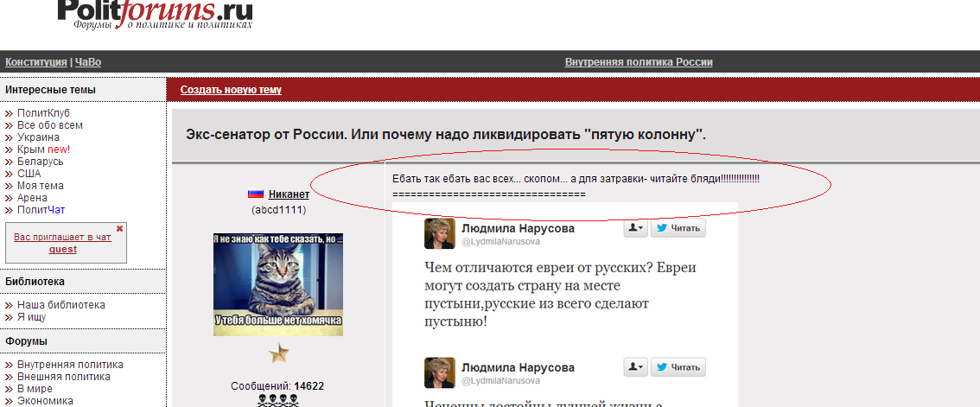This screenshot has width=980, height=407.
Task: Open the Конституция link
Action: click(x=36, y=62)
